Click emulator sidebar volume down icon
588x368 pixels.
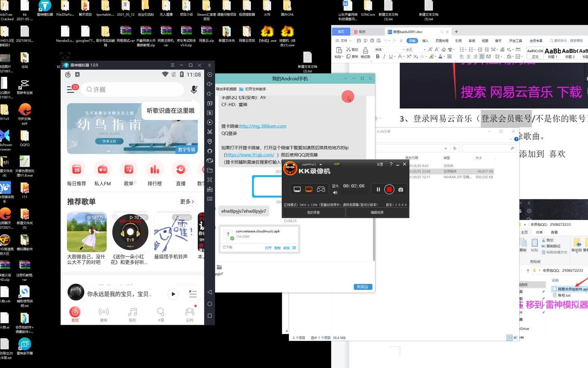210,93
